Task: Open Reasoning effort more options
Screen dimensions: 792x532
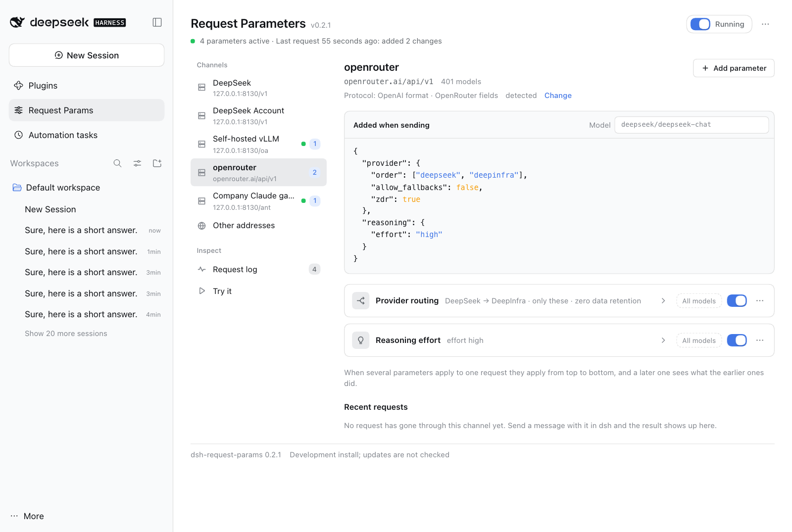Action: pyautogui.click(x=760, y=340)
